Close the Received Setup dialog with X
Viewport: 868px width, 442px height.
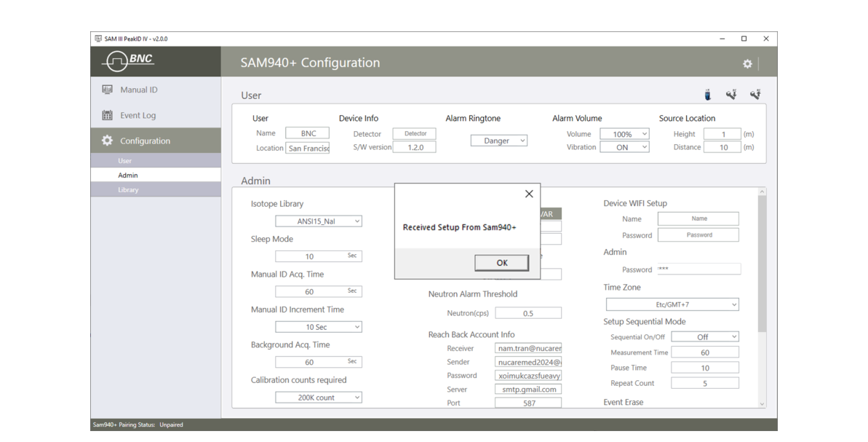pyautogui.click(x=529, y=194)
